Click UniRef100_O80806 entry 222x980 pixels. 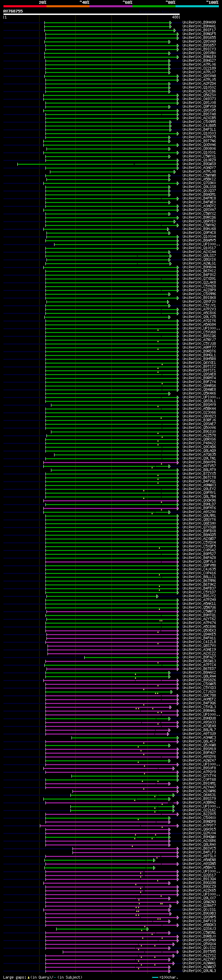tap(199, 149)
